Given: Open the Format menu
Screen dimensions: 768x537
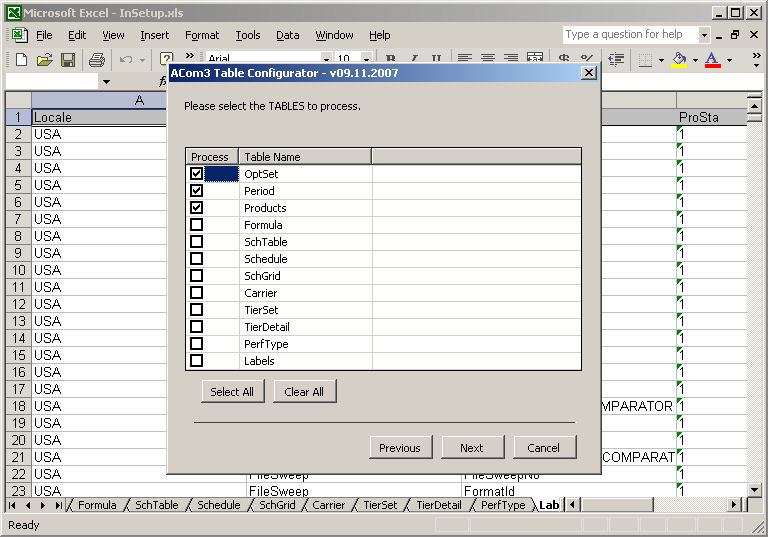Looking at the screenshot, I should tap(202, 35).
